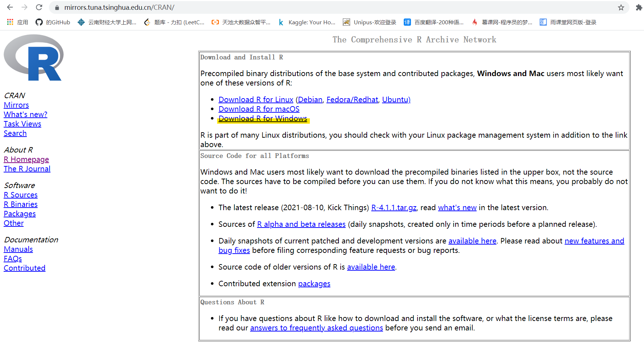The width and height of the screenshot is (644, 346).
Task: Click Download R for macOS
Action: click(259, 109)
